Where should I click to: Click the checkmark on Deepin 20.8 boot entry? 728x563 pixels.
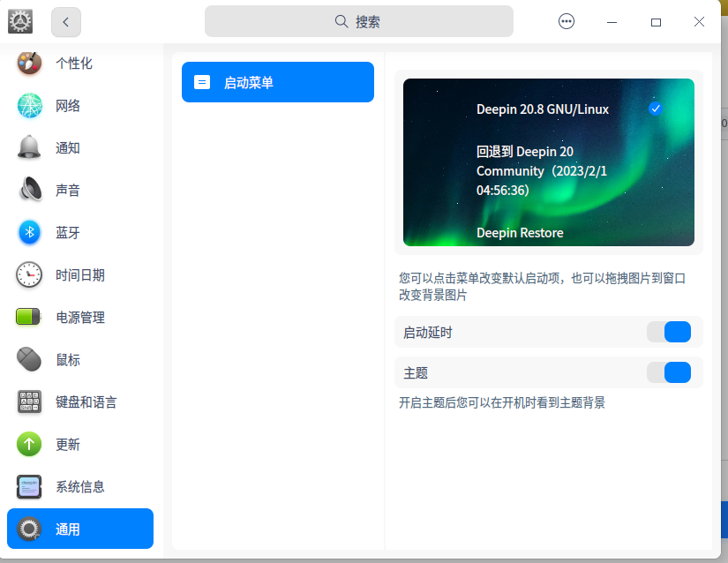655,109
